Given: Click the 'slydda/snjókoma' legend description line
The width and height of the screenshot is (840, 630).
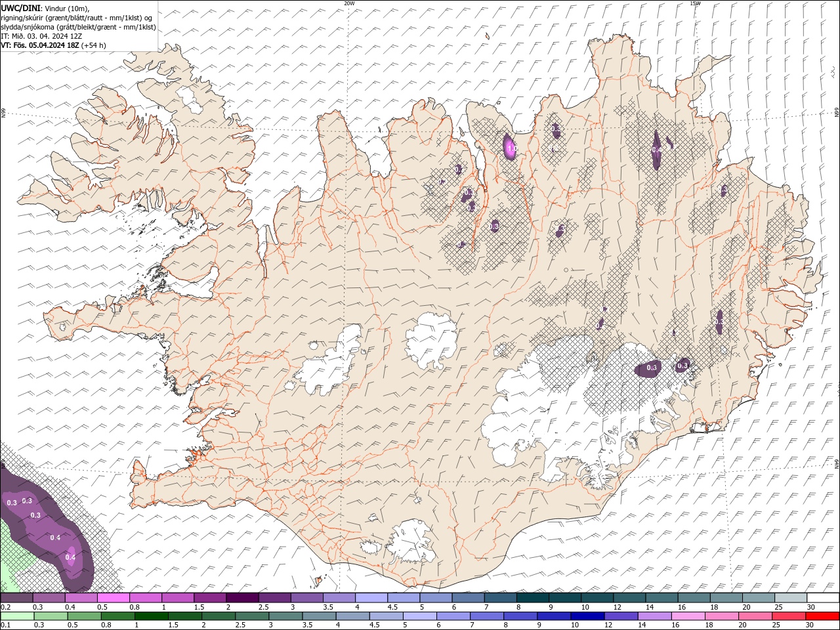Looking at the screenshot, I should tap(79, 26).
